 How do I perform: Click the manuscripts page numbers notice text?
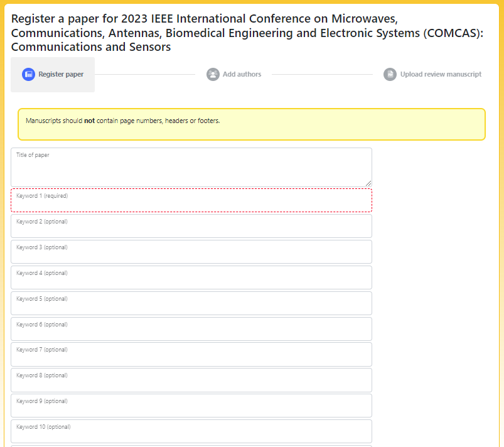point(123,121)
